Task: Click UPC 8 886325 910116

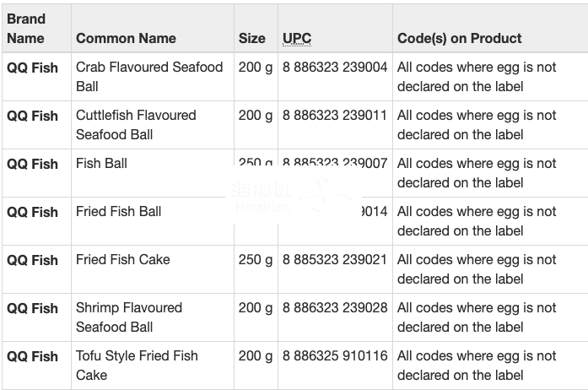Action: (x=335, y=355)
